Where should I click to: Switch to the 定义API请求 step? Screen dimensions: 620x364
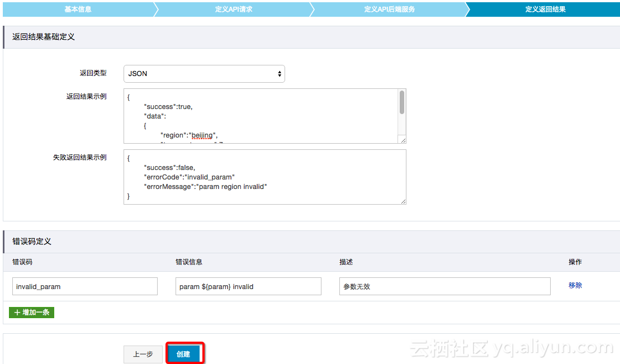[x=234, y=9]
